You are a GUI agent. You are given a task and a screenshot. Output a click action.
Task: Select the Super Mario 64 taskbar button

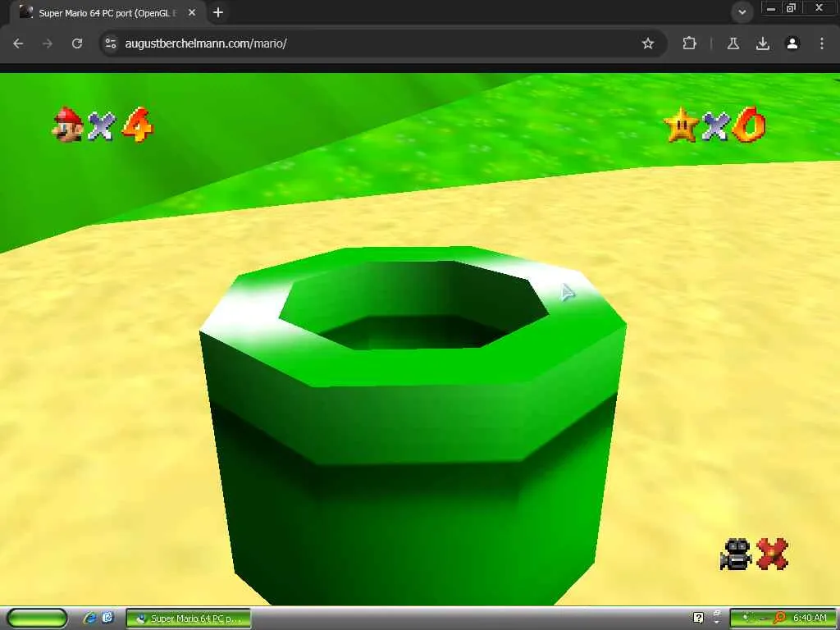point(188,619)
